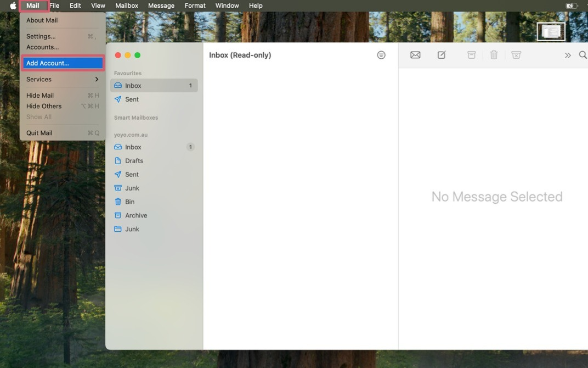Image resolution: width=588 pixels, height=368 pixels.
Task: Open the Format menu
Action: pyautogui.click(x=195, y=5)
